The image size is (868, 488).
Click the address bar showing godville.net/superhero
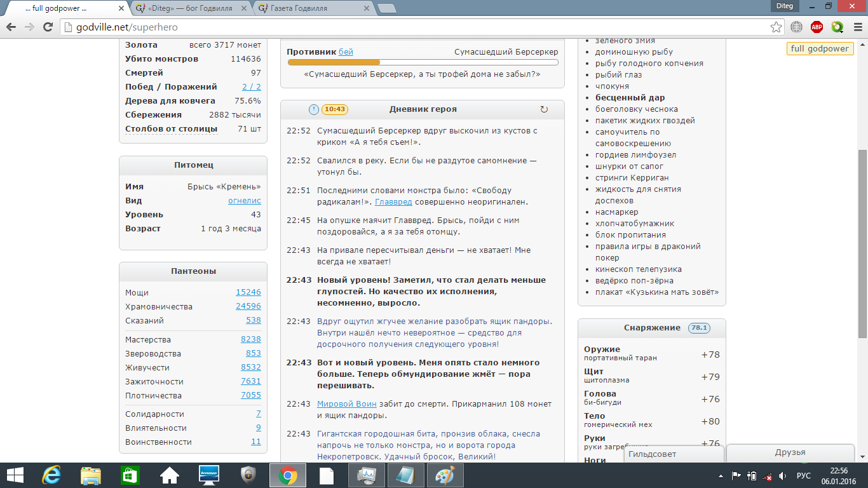point(413,27)
